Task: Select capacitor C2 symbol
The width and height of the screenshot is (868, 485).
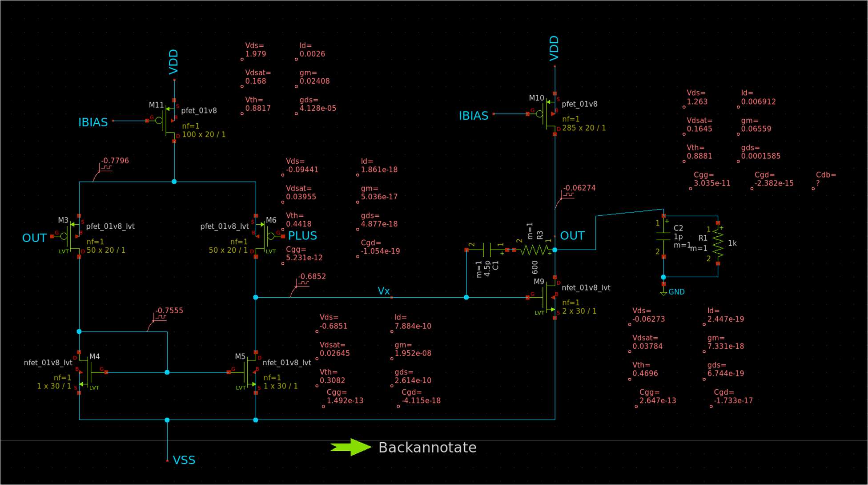Action: click(x=663, y=236)
